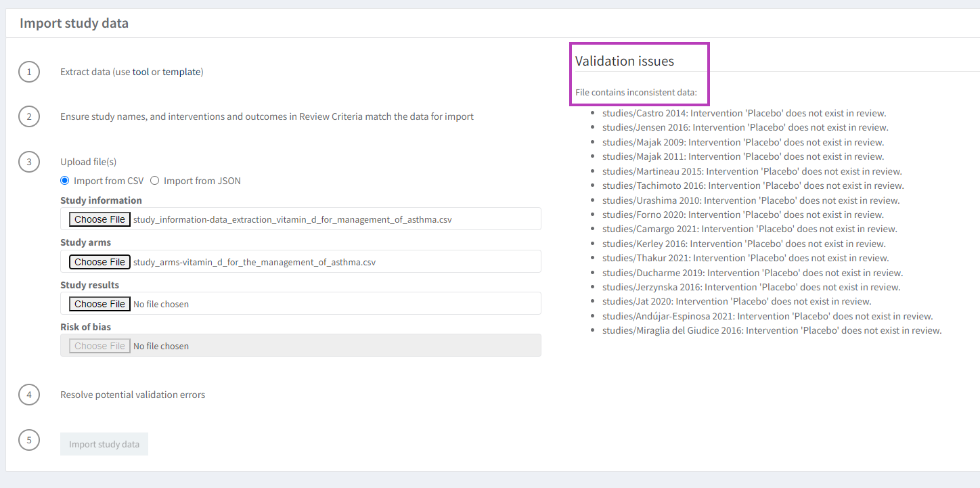Choose a file for Study arms

[x=99, y=262]
